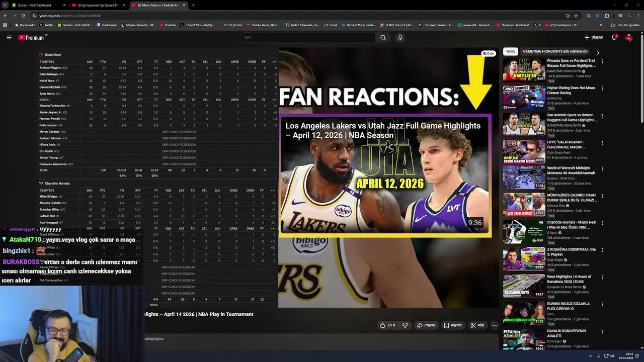
Task: Open the taskbar volume icon
Action: (612, 356)
